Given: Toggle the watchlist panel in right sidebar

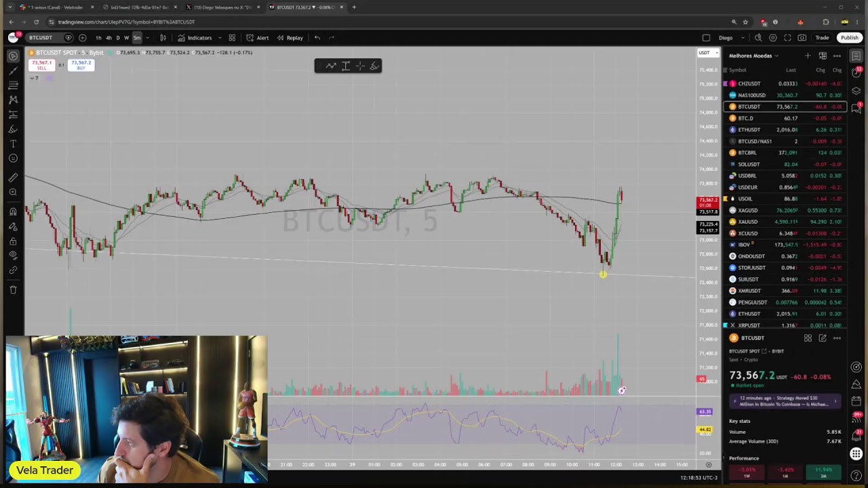Looking at the screenshot, I should [x=856, y=56].
